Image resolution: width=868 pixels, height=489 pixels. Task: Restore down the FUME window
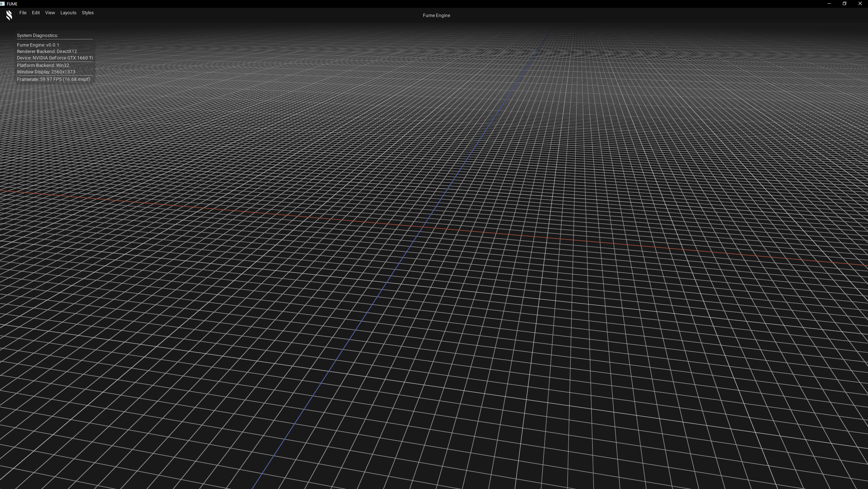point(845,4)
